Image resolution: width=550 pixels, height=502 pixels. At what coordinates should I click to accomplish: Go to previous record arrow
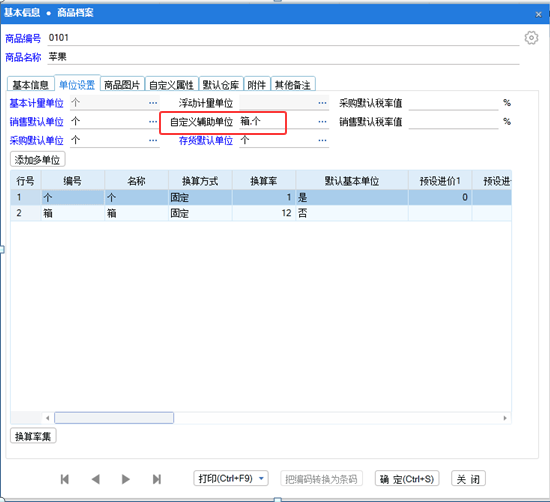(x=95, y=479)
